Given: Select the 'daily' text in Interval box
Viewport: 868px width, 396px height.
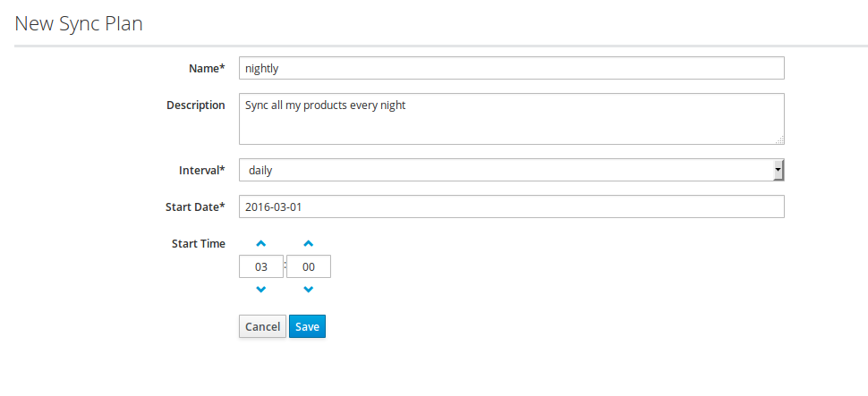Looking at the screenshot, I should click(x=261, y=170).
